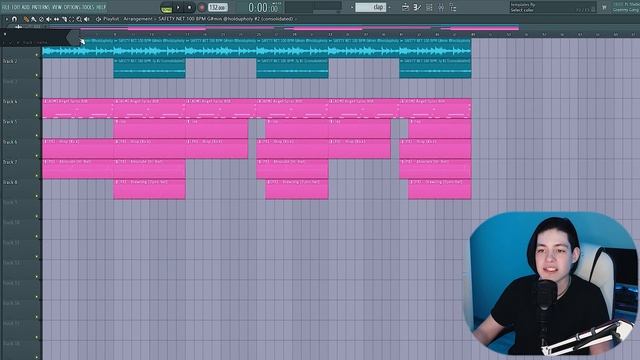Viewport: 640px width, 360px height.
Task: Open the OPTIONS menu
Action: [71, 7]
